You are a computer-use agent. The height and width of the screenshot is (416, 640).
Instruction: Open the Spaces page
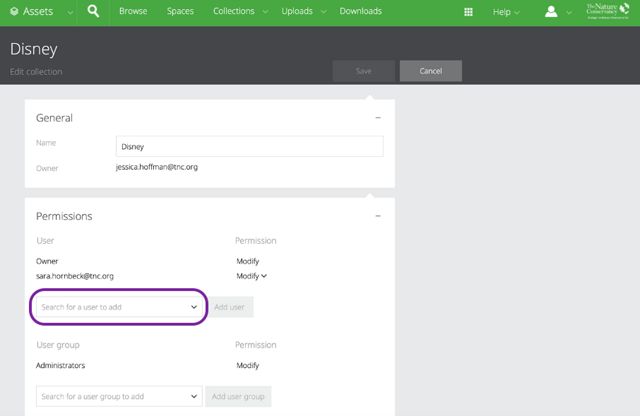tap(180, 12)
